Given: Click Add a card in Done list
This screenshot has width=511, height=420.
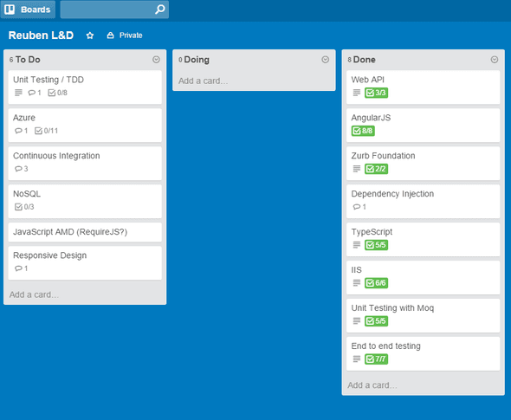Looking at the screenshot, I should coord(372,385).
